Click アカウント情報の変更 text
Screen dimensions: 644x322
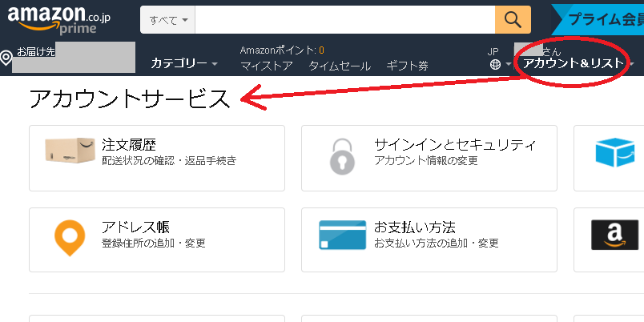pos(426,160)
